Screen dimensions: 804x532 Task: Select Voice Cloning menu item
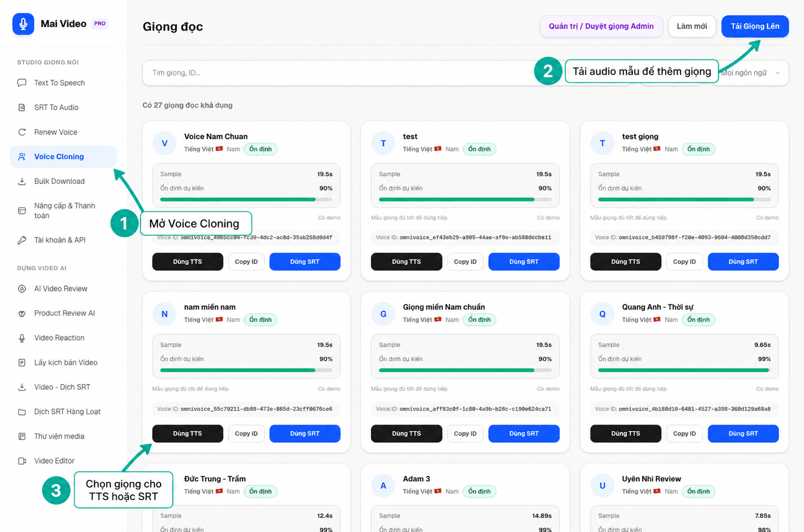[x=63, y=156]
